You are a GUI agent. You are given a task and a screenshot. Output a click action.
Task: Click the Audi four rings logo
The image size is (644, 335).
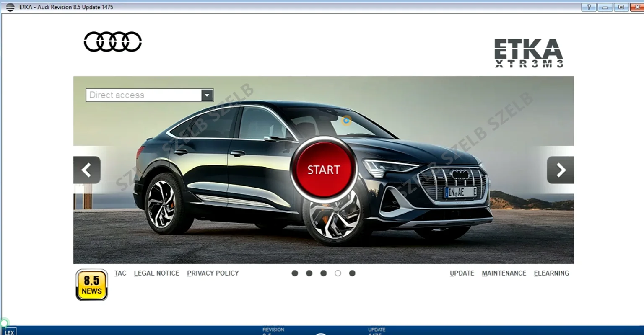click(113, 41)
